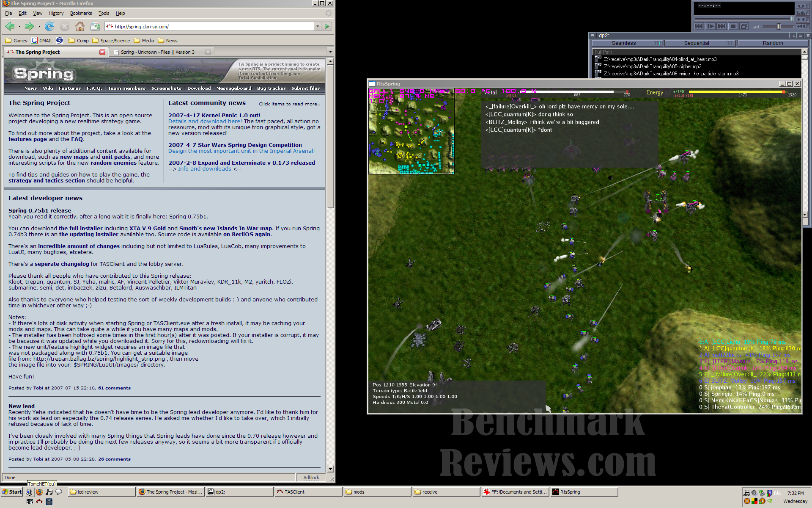The image size is (812, 508).
Task: Click the blue shield icon in system tray
Action: pyautogui.click(x=770, y=493)
